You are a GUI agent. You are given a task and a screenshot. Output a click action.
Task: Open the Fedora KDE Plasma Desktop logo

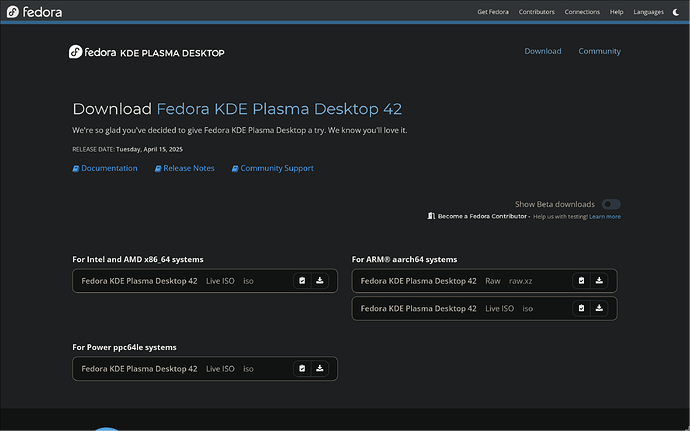click(147, 52)
